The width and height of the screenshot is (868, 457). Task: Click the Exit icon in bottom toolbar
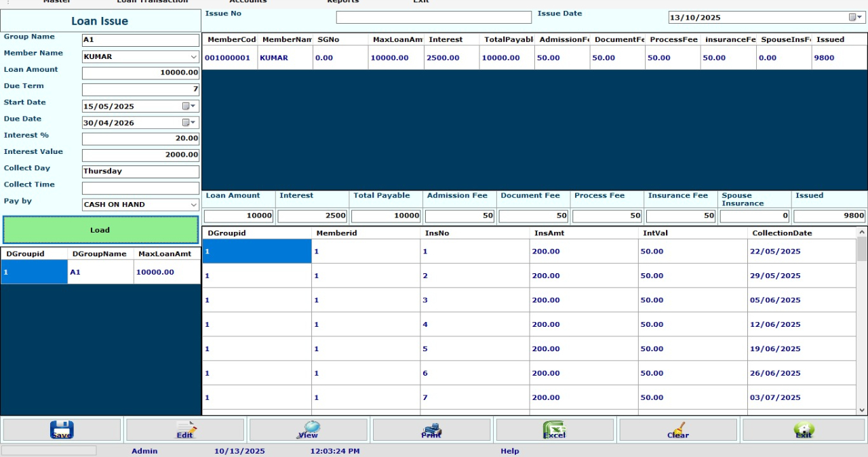tap(804, 430)
